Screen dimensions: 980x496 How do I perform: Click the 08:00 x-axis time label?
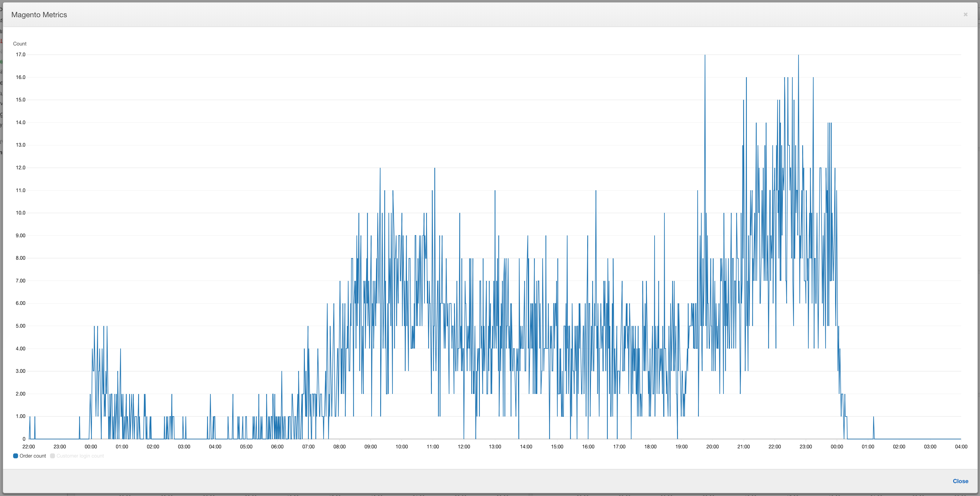coord(339,447)
